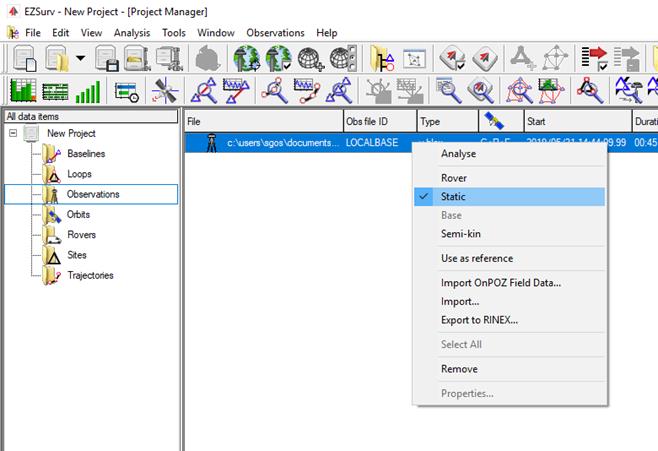Open the Tools menu

pyautogui.click(x=174, y=33)
